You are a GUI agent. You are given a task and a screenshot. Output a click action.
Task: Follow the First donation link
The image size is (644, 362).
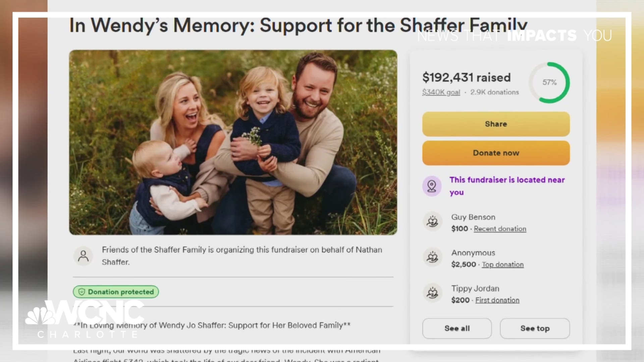coord(497,300)
